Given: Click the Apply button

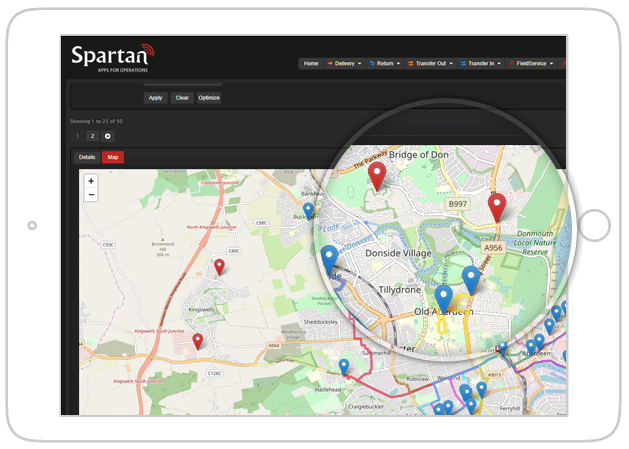Looking at the screenshot, I should click(155, 98).
